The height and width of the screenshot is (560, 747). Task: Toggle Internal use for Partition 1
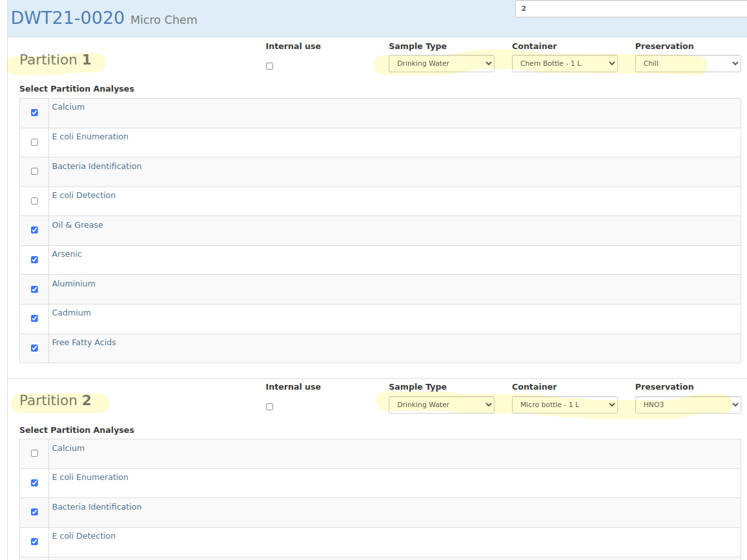coord(269,66)
